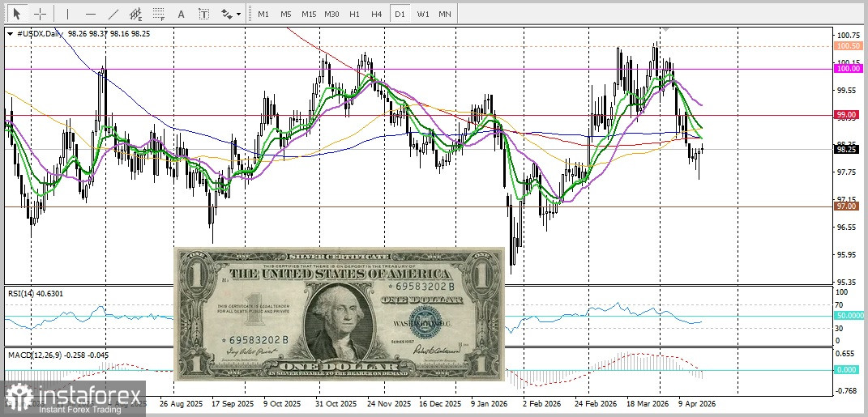Click the 97.75 price scale value

tap(847, 172)
